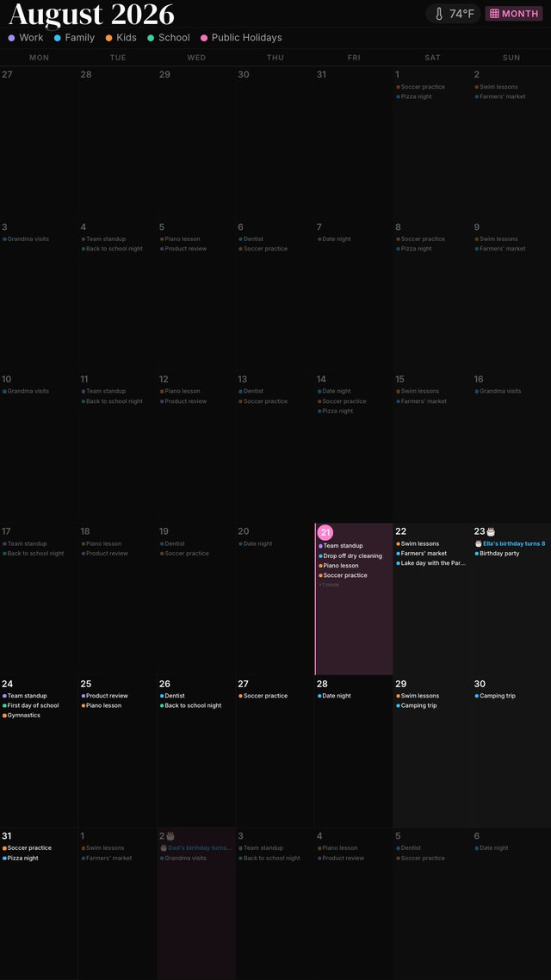Open Dad's birthday event on September 2
Viewport: 551px width, 980px height.
196,848
